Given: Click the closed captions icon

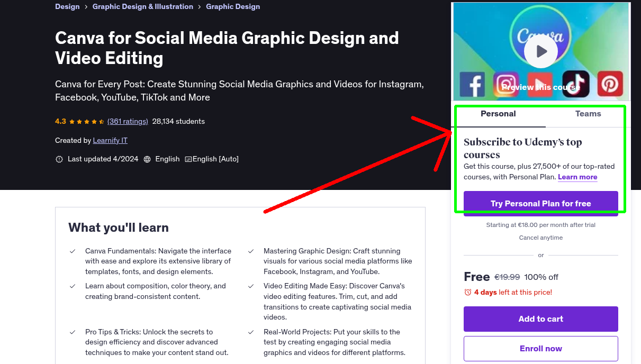Looking at the screenshot, I should point(188,159).
